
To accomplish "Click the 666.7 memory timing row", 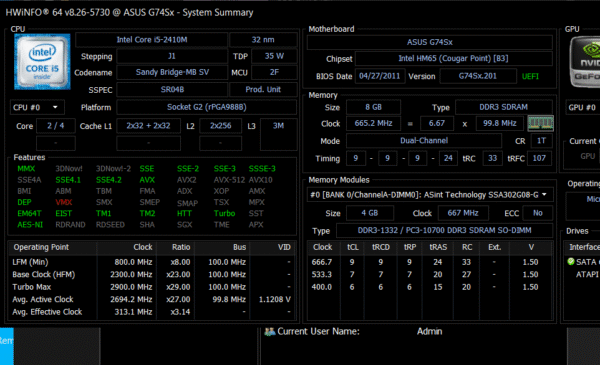I will 430,262.
